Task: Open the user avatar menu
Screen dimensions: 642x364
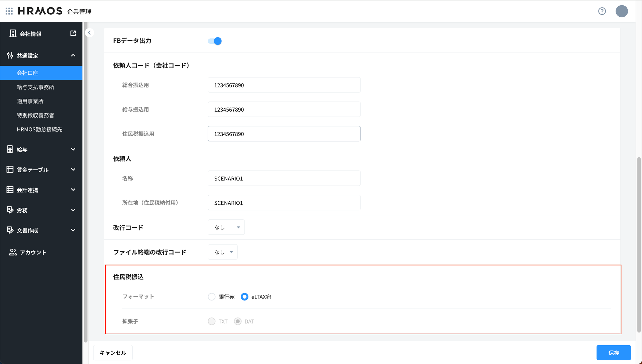Action: (x=622, y=11)
